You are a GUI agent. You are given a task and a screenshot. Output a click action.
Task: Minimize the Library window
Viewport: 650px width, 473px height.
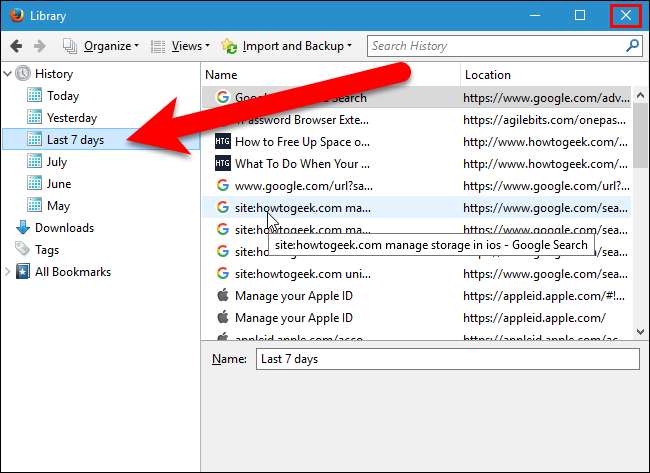point(535,15)
